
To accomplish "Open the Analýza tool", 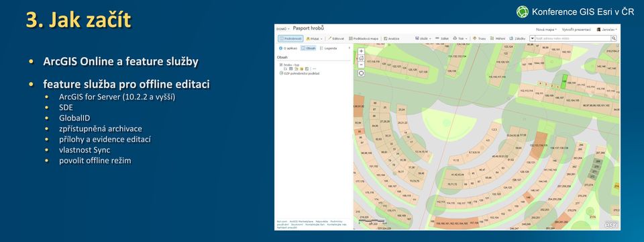I will tap(391, 38).
